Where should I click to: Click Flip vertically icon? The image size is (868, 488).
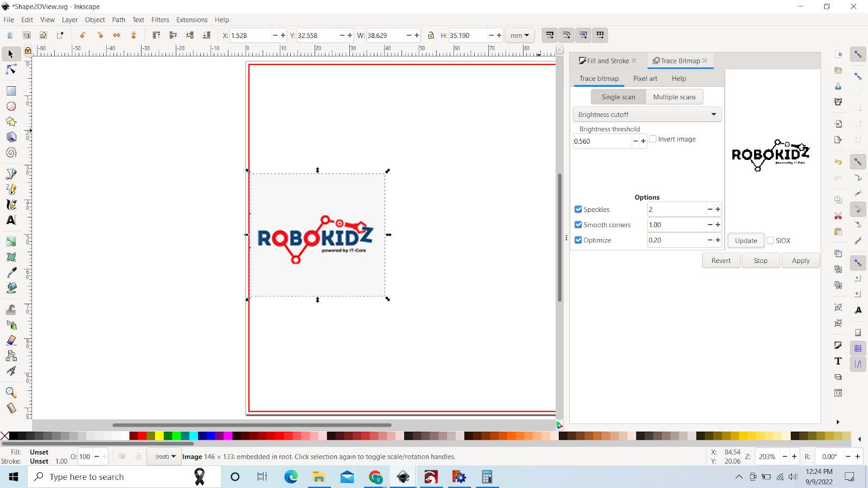pyautogui.click(x=133, y=35)
